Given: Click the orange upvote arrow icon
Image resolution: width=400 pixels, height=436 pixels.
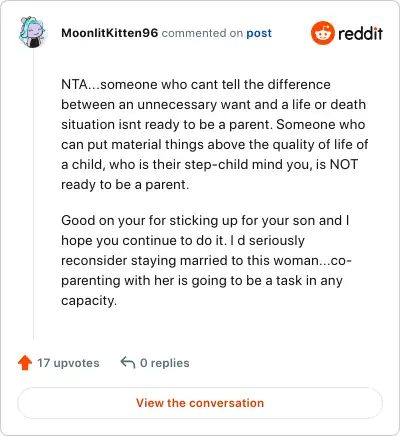Looking at the screenshot, I should (25, 363).
